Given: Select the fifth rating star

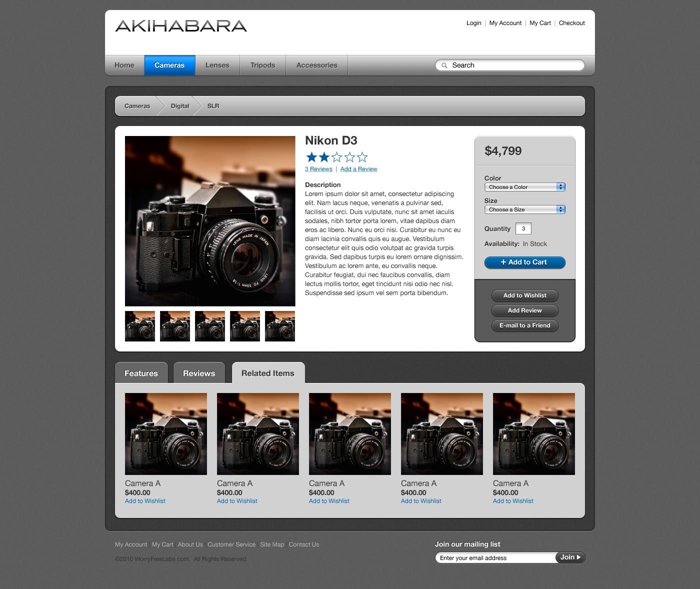Looking at the screenshot, I should pyautogui.click(x=362, y=157).
